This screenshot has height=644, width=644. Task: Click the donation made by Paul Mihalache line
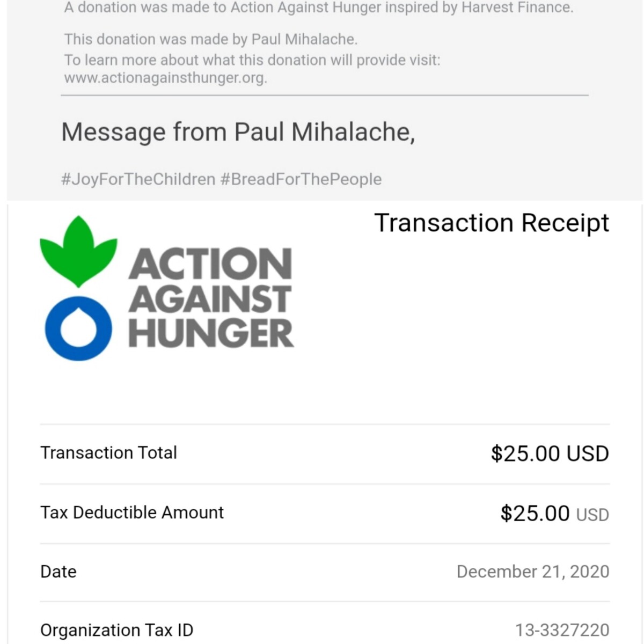pos(211,39)
